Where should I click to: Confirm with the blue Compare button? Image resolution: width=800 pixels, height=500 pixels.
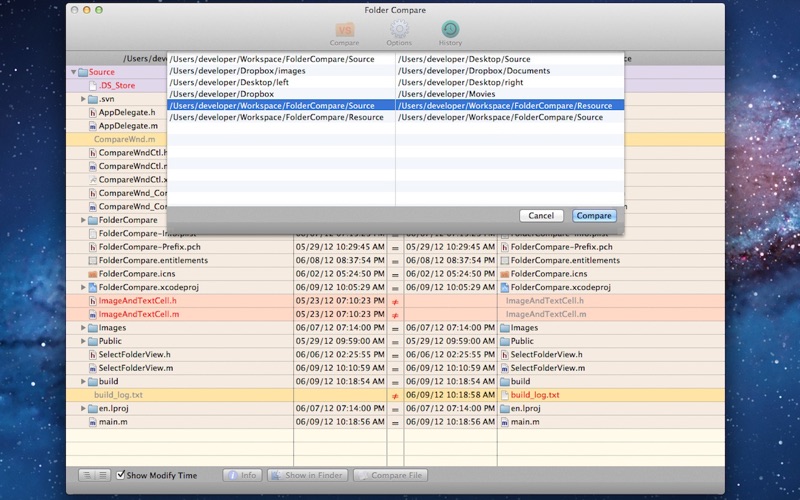(594, 216)
